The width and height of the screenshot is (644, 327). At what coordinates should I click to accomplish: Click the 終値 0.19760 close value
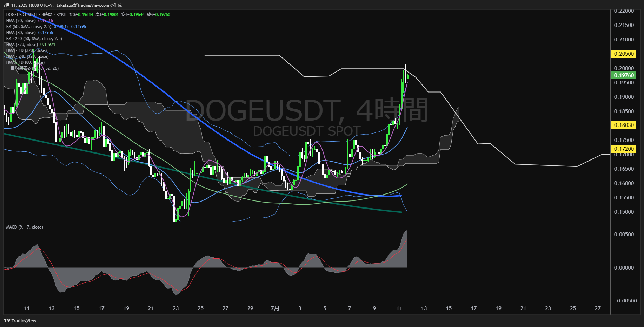point(159,15)
